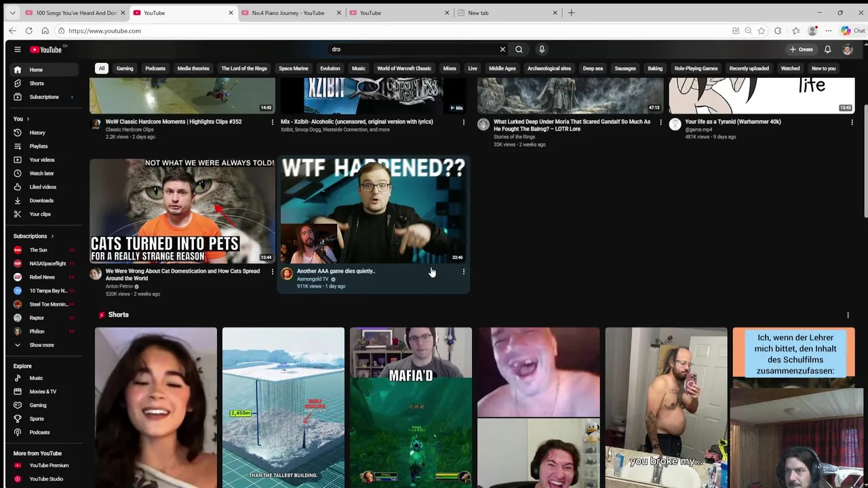
Task: Click the YouTube logo
Action: [x=45, y=49]
